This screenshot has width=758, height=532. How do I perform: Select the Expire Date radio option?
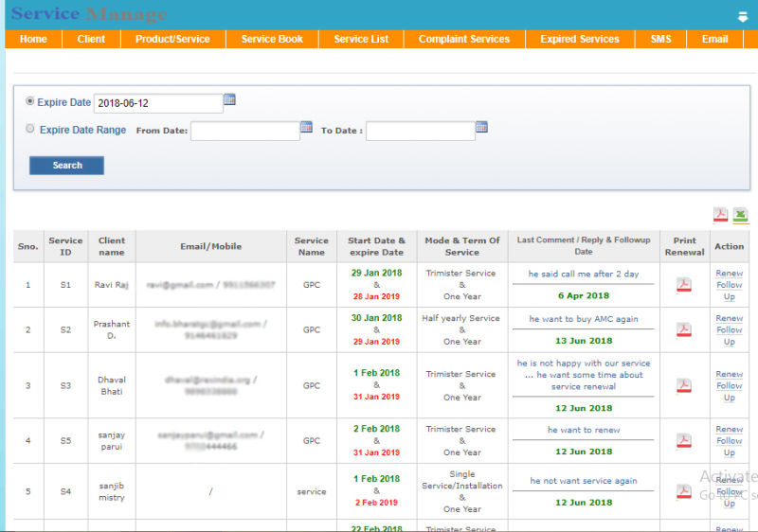point(30,101)
